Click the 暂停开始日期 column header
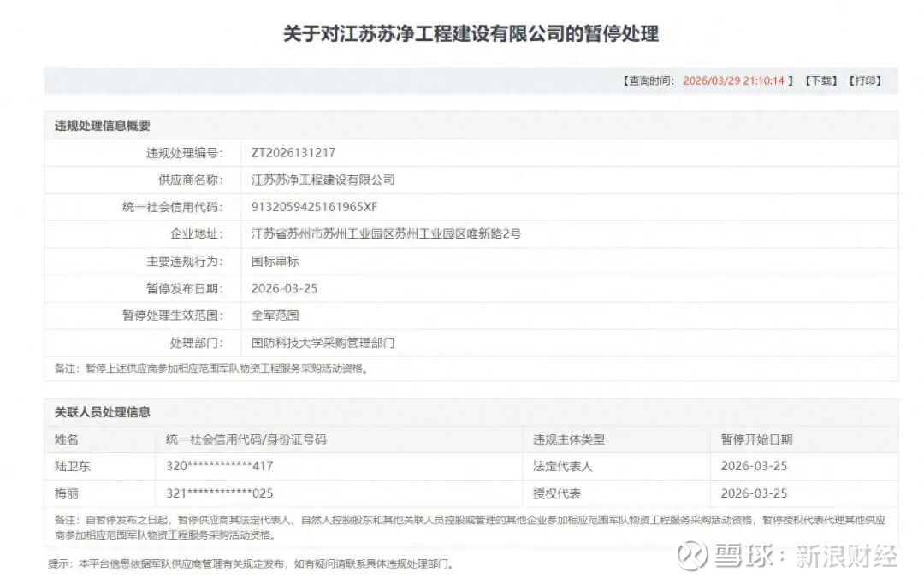This screenshot has width=924, height=584. point(756,439)
